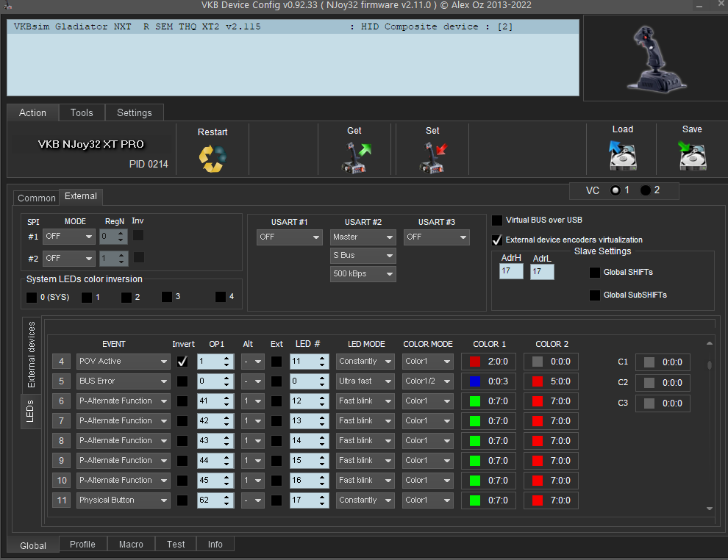Select the VKBsim Gladiator NXT device entry
728x560 pixels.
(x=293, y=27)
